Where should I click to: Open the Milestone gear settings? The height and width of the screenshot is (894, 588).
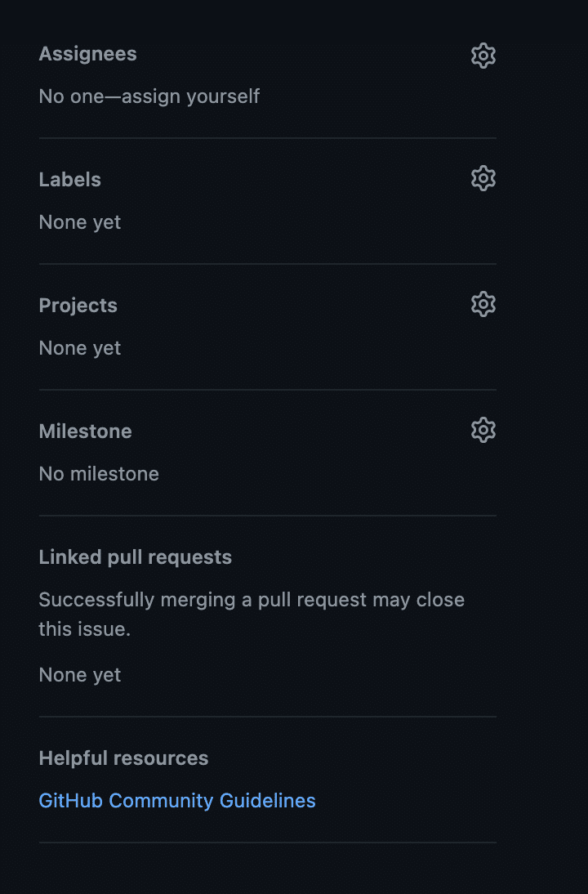click(x=483, y=430)
